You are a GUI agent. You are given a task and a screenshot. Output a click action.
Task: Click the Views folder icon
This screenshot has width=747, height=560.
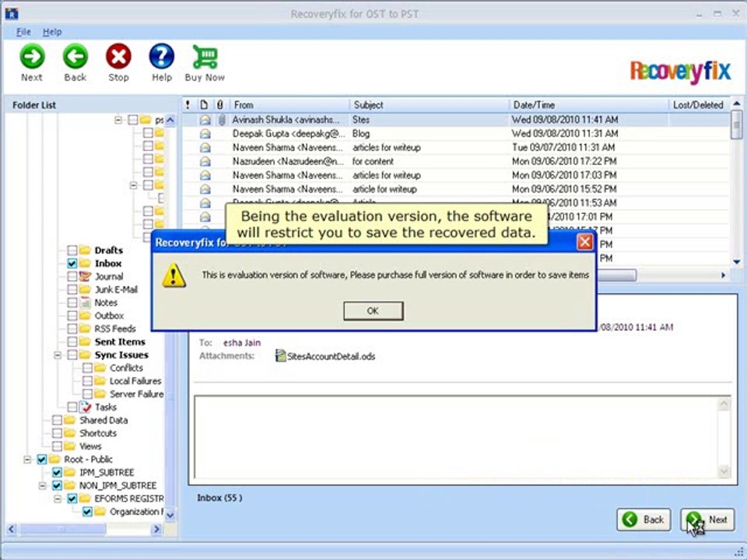tap(70, 446)
